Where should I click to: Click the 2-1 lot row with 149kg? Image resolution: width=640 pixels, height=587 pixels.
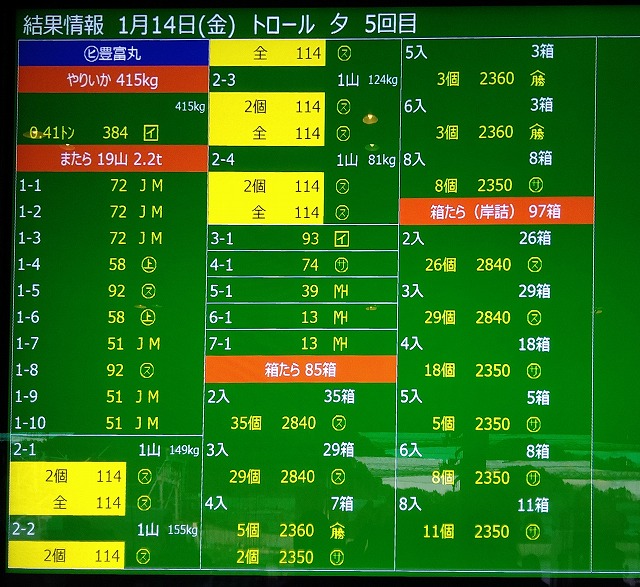click(110, 450)
